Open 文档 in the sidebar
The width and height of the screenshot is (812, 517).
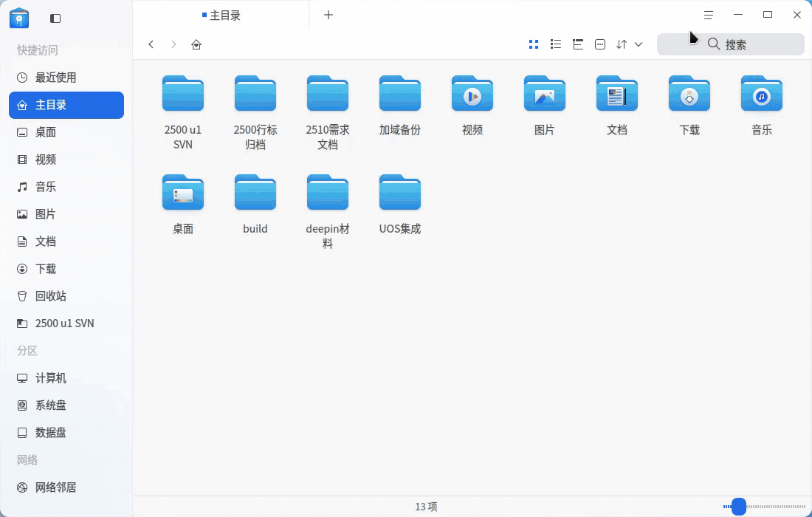pyautogui.click(x=66, y=242)
